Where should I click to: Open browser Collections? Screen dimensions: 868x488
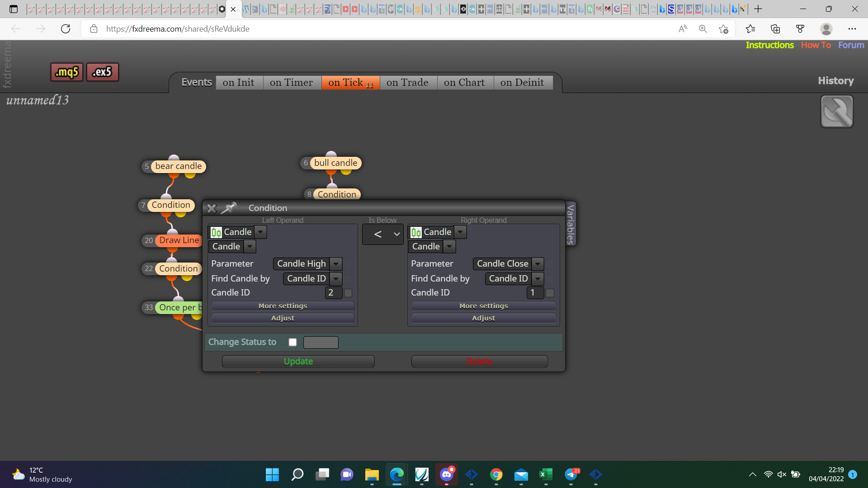click(x=775, y=29)
